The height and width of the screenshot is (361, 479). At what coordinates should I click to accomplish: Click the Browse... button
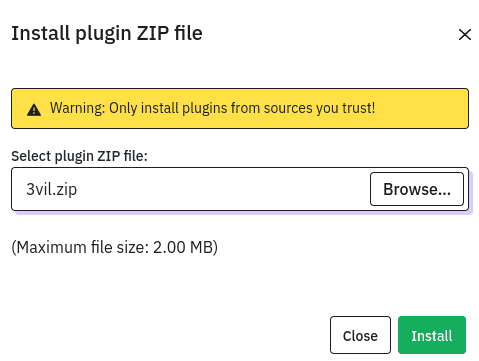[417, 189]
